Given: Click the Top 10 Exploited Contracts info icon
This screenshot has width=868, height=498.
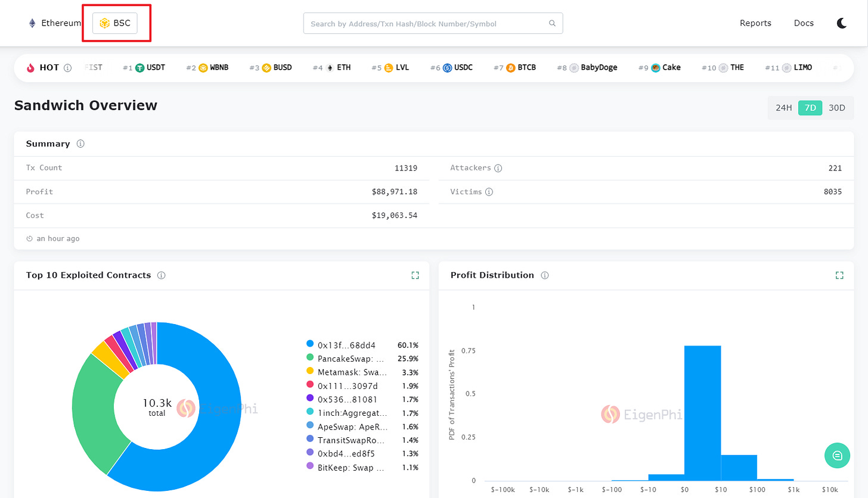Looking at the screenshot, I should [x=162, y=275].
